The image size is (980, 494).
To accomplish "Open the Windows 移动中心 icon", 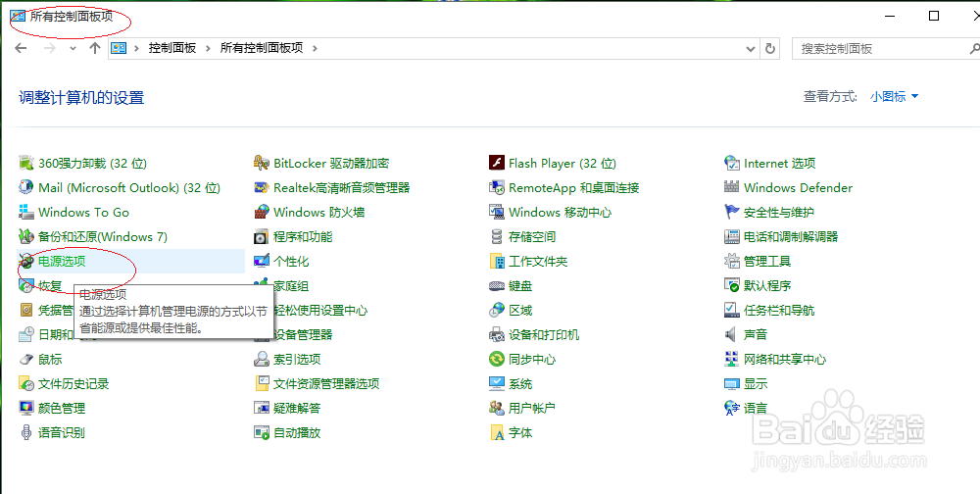I will pyautogui.click(x=496, y=212).
